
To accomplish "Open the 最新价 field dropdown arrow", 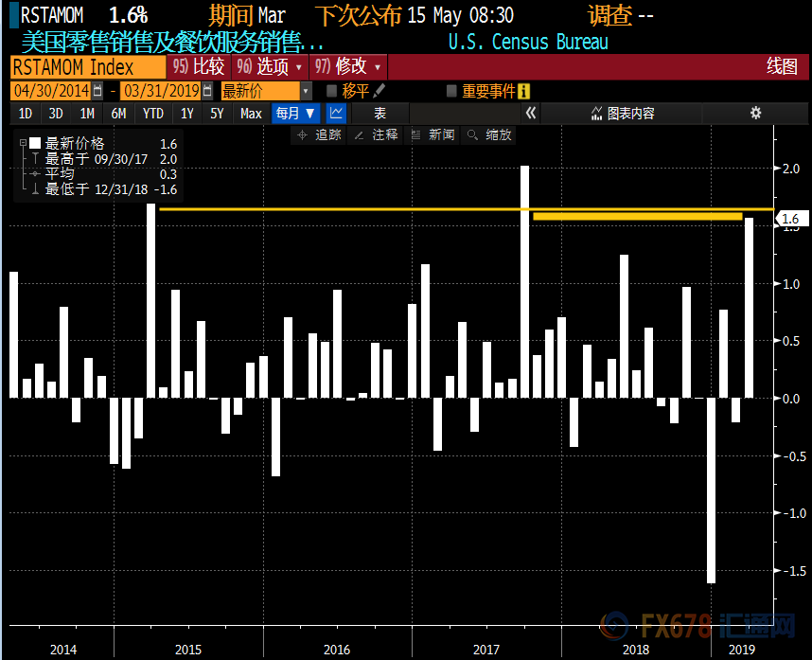I will [306, 91].
